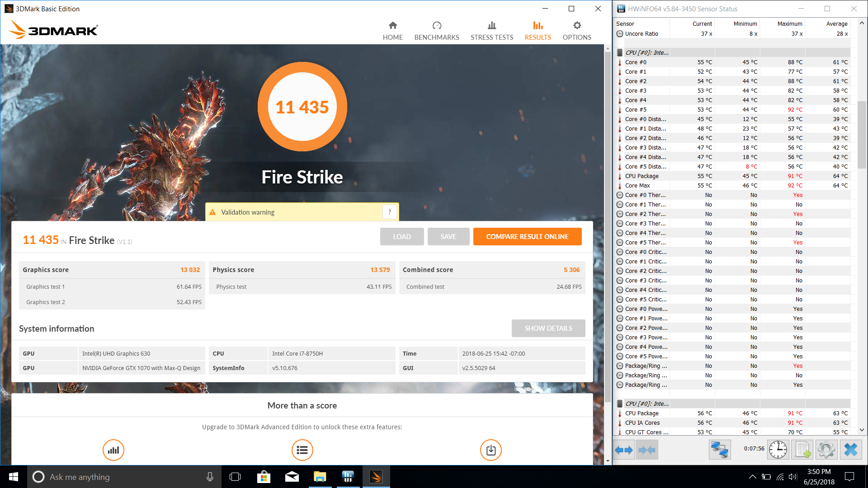Viewport: 868px width, 488px height.
Task: Open Task View from the taskbar
Action: click(x=235, y=477)
